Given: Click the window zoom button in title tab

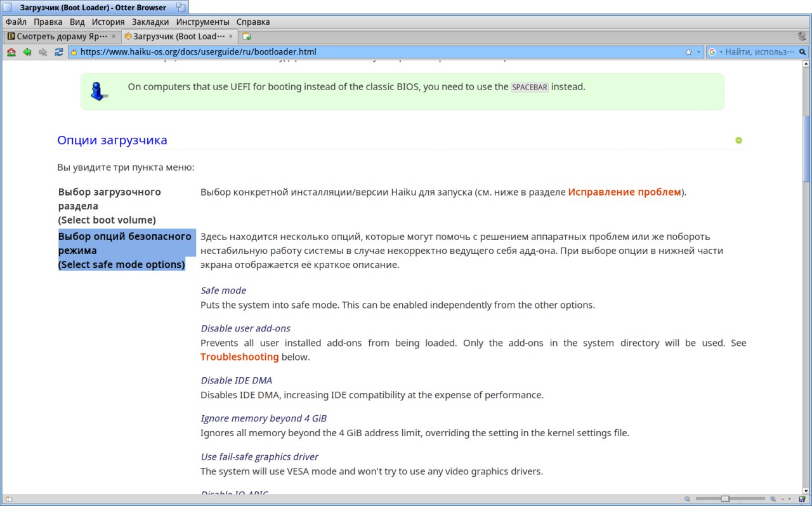Looking at the screenshot, I should point(181,8).
